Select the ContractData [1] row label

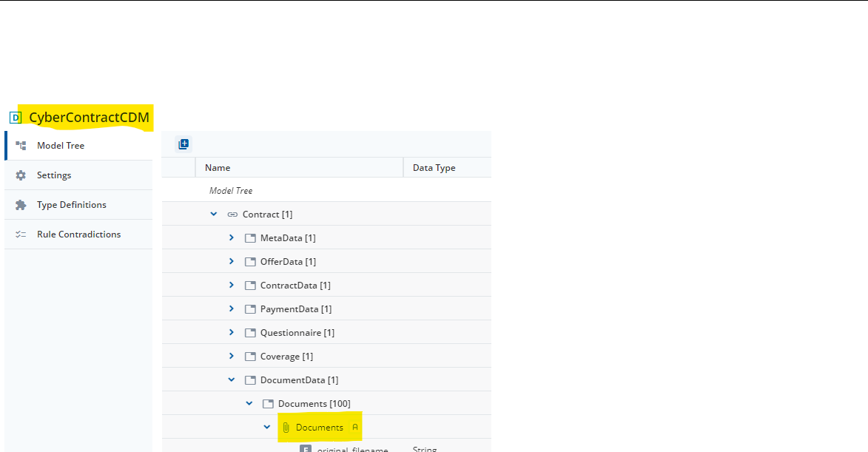[295, 286]
